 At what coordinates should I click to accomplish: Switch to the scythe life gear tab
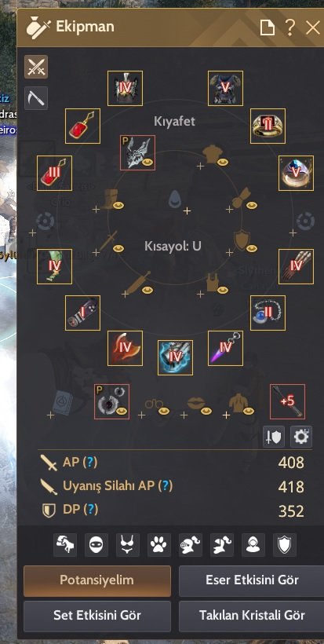(36, 98)
